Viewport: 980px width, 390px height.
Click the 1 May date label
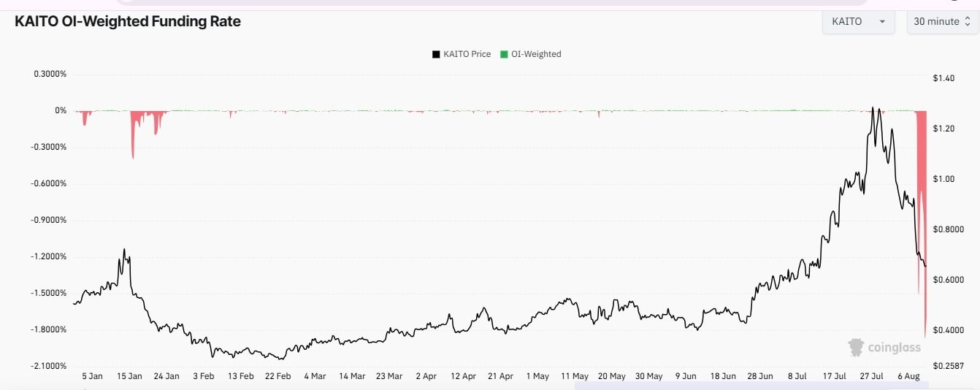point(537,377)
